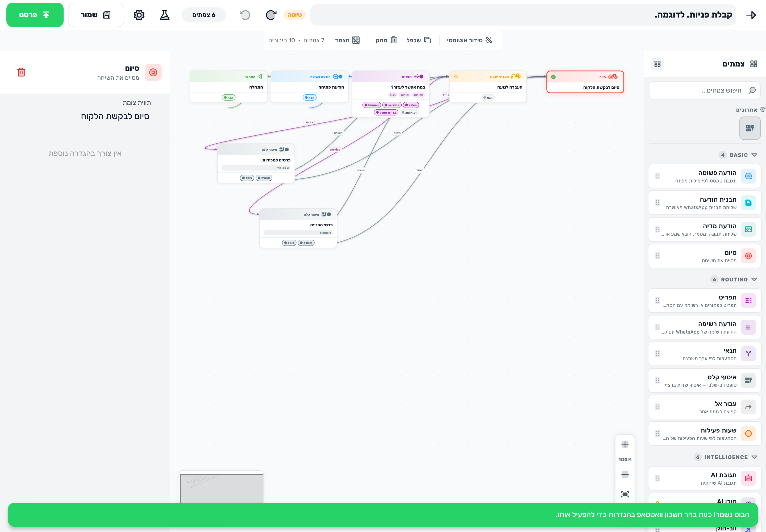This screenshot has width=766, height=532.
Task: Undo the last change
Action: pos(245,15)
